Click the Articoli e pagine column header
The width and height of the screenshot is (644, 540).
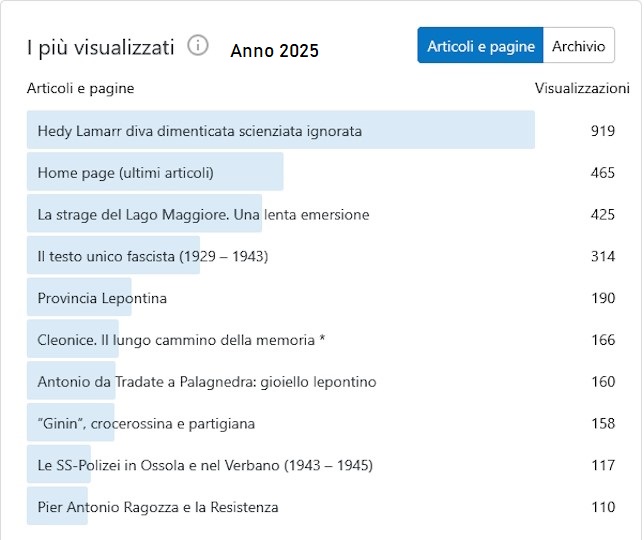80,89
